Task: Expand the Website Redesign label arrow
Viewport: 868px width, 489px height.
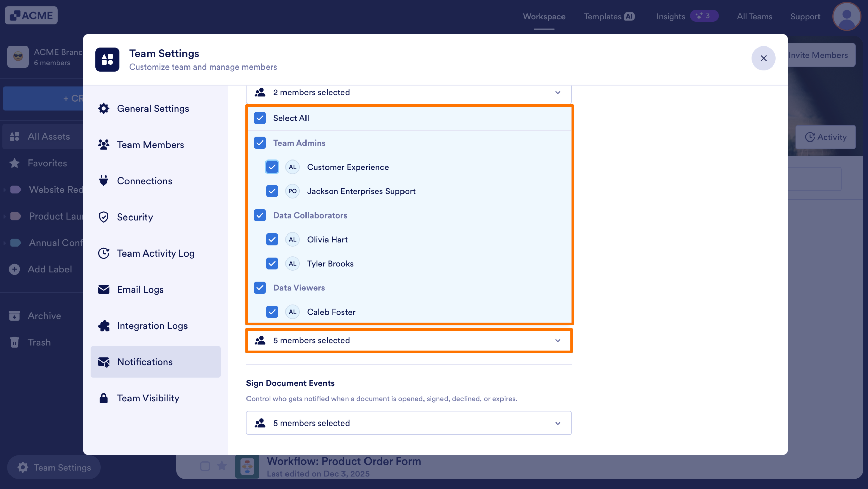Action: coord(4,190)
